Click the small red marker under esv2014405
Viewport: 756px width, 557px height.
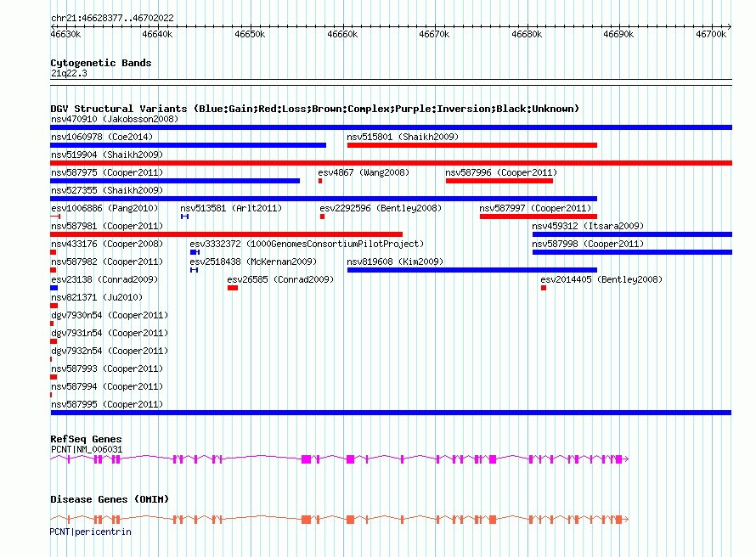pyautogui.click(x=544, y=288)
